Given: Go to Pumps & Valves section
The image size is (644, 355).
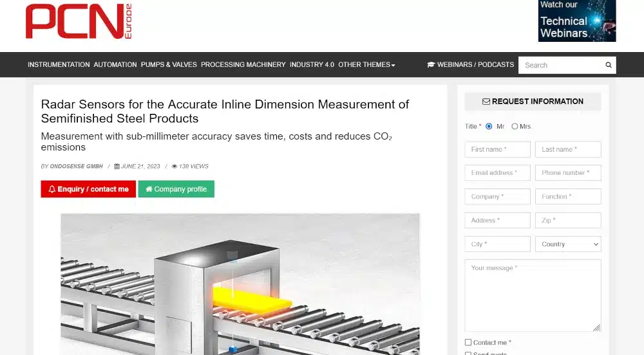Looking at the screenshot, I should tap(169, 65).
